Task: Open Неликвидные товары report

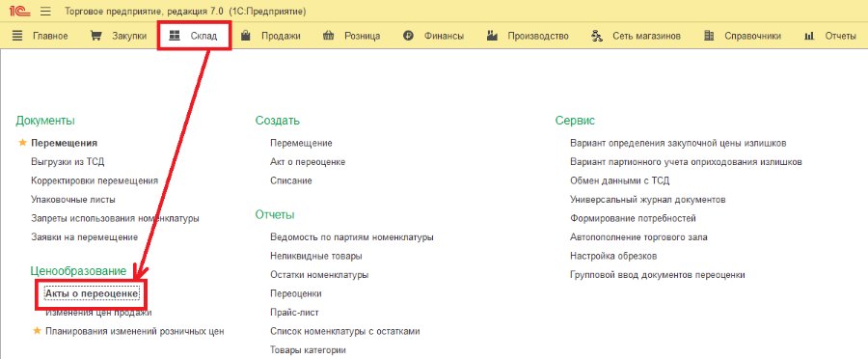Action: pos(316,256)
